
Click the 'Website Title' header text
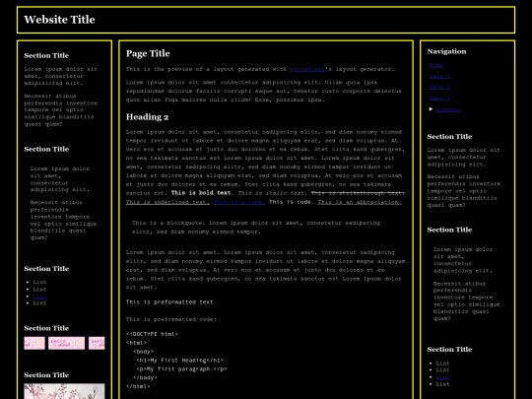(x=60, y=20)
